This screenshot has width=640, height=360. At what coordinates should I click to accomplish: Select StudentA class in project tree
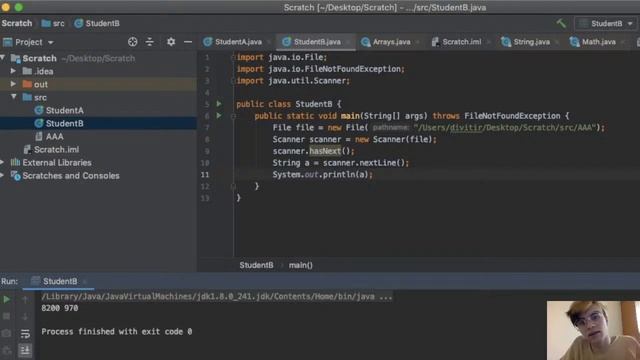click(x=64, y=110)
